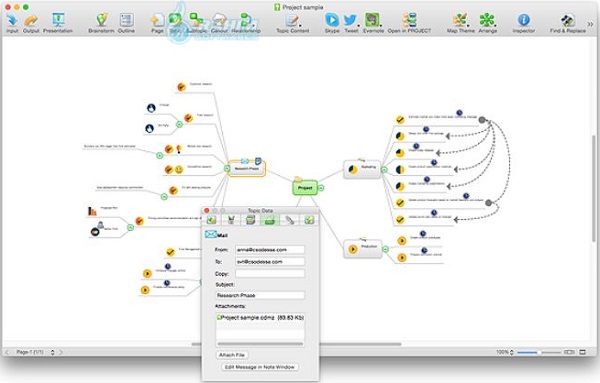Image resolution: width=600 pixels, height=383 pixels.
Task: Click the mail icon above Research Phase topic
Action: pyautogui.click(x=245, y=161)
